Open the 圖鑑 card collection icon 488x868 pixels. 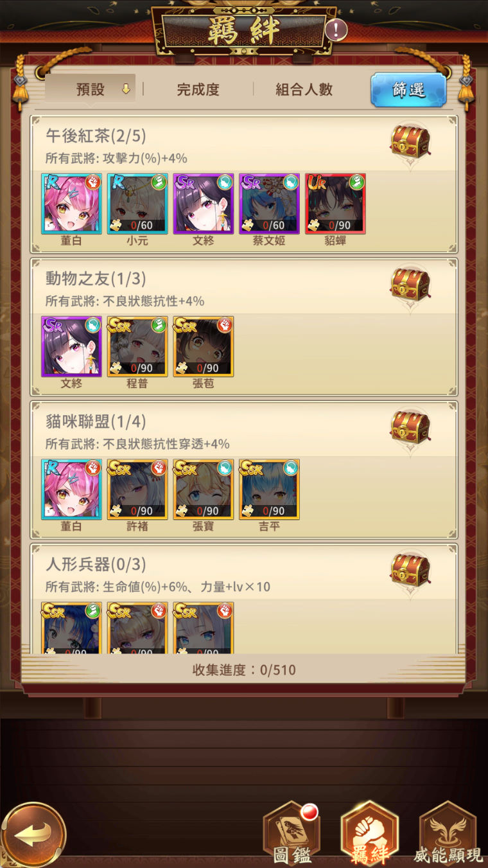tap(292, 833)
